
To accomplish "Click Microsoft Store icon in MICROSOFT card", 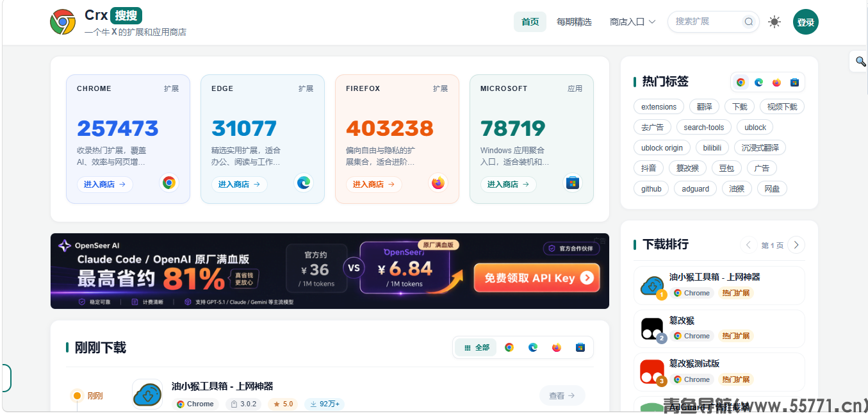I will click(x=573, y=183).
